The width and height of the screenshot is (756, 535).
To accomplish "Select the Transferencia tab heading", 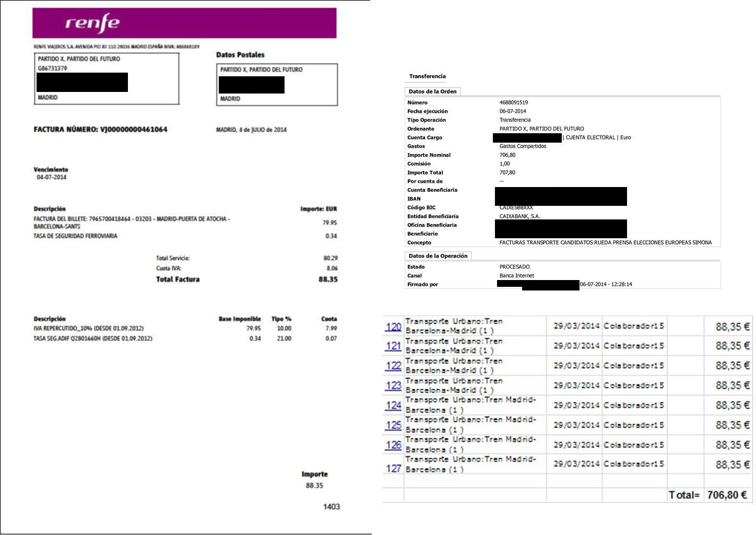I will 427,76.
